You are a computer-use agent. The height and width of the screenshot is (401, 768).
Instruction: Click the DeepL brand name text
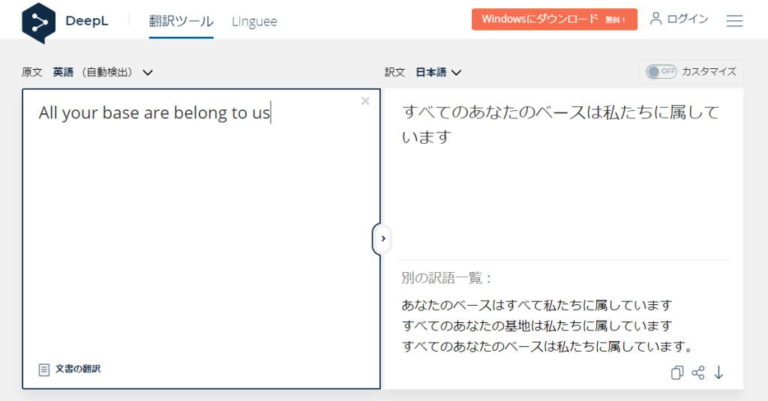[87, 21]
